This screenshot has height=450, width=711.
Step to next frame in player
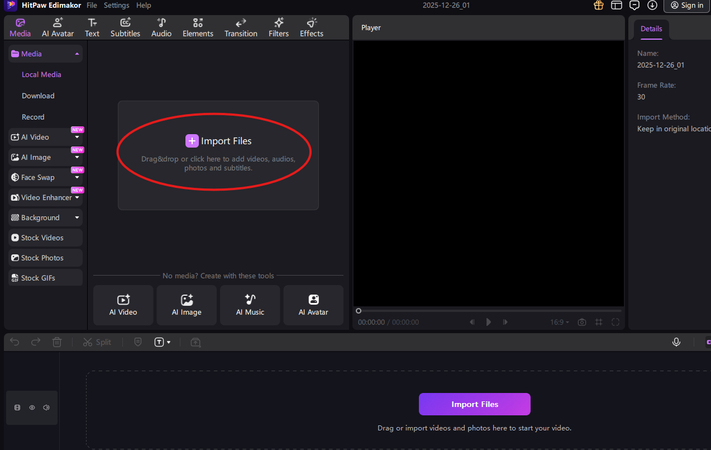[505, 322]
